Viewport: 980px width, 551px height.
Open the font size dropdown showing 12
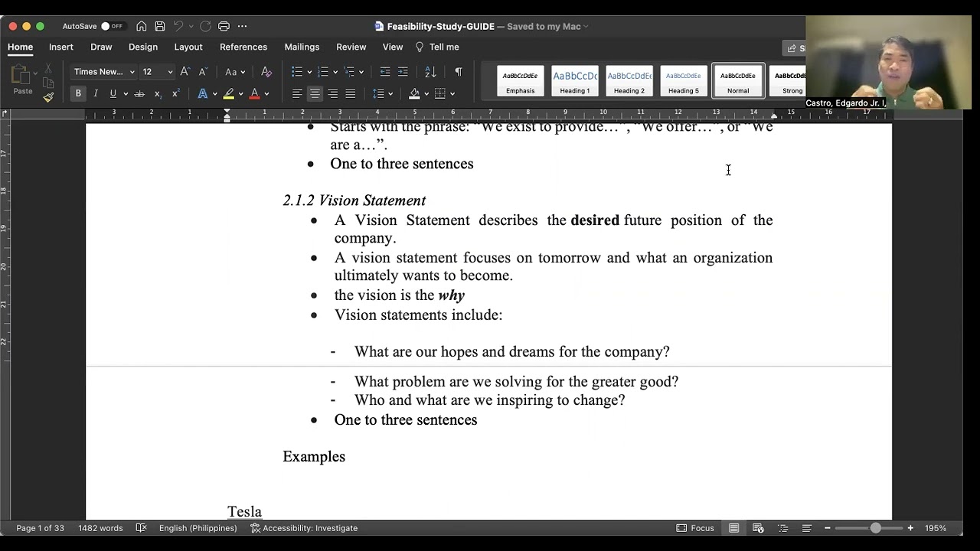(157, 71)
